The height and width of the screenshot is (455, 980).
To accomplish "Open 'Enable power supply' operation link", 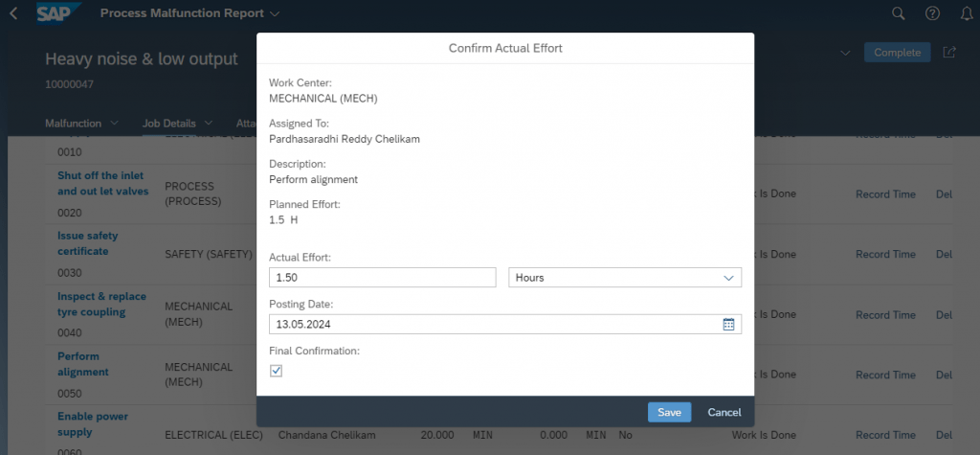I will tap(93, 424).
